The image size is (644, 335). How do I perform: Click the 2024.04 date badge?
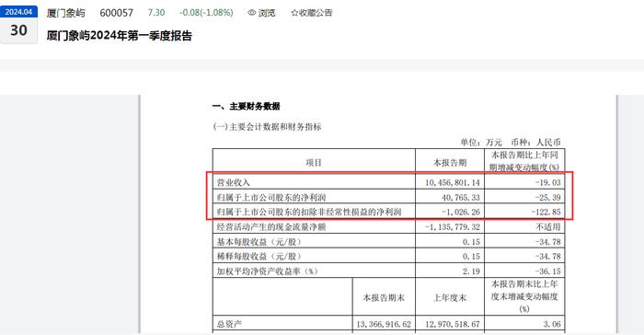(x=19, y=12)
